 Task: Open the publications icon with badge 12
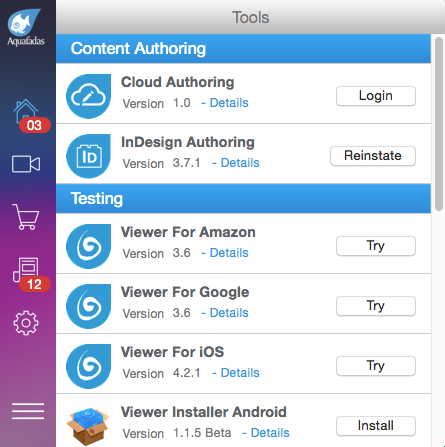26,269
